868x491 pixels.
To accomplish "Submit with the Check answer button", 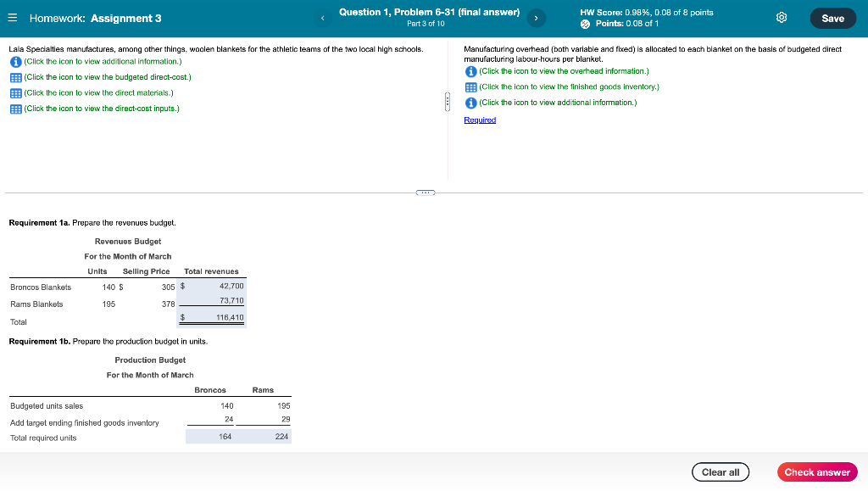I will coord(817,471).
